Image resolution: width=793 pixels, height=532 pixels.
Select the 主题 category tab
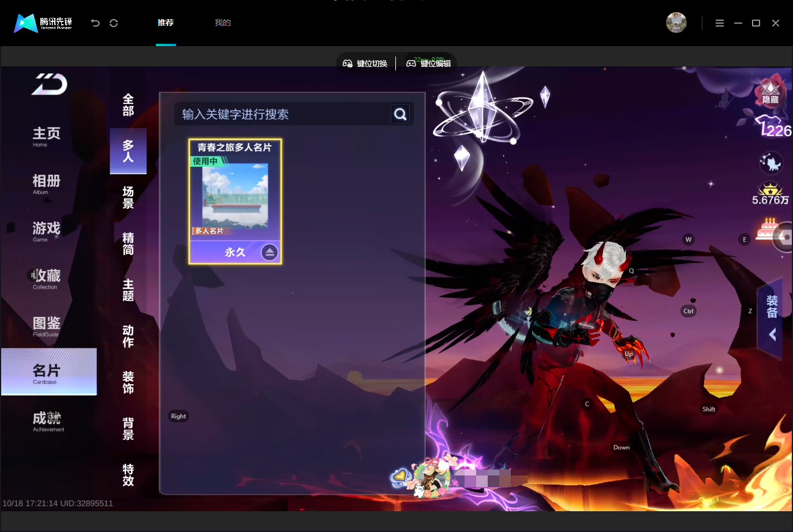128,290
